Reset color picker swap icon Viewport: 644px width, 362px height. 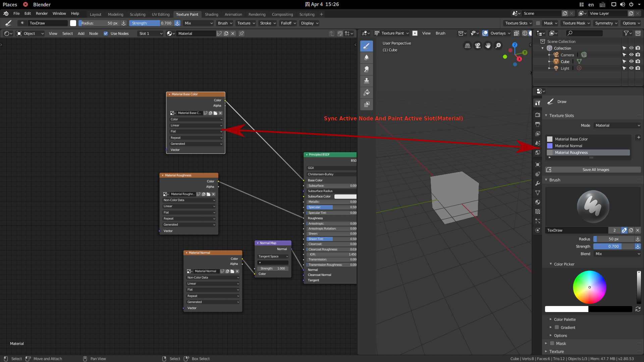point(638,309)
